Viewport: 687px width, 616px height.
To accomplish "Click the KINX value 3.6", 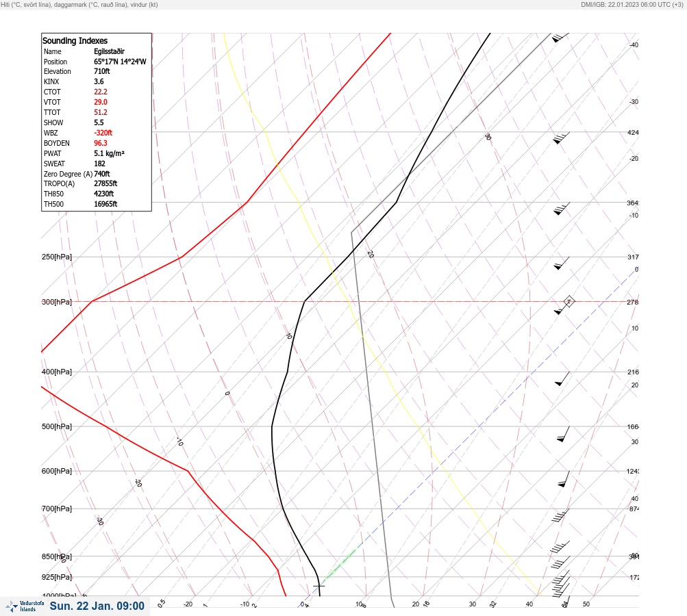I will tap(99, 81).
